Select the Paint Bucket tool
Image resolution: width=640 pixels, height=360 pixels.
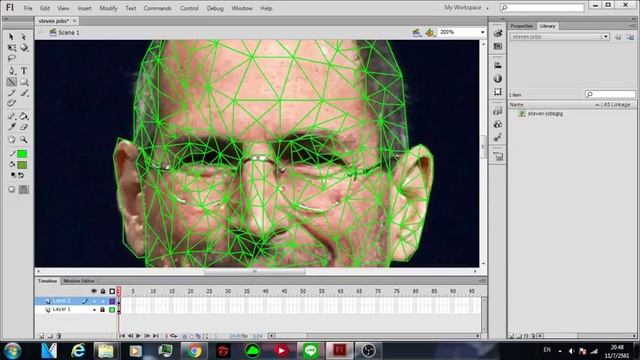coord(24,116)
